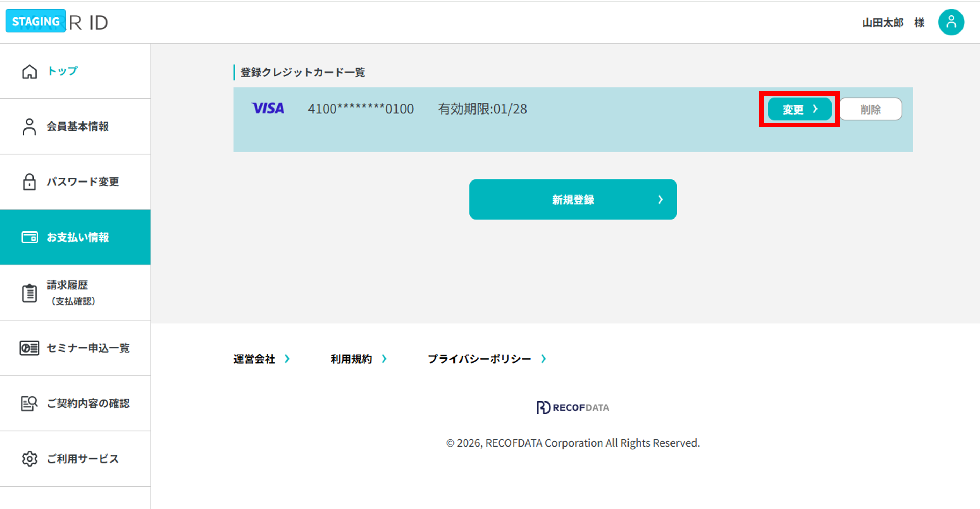This screenshot has height=509, width=980.
Task: Click the chevron next to 利用規約
Action: (x=384, y=359)
